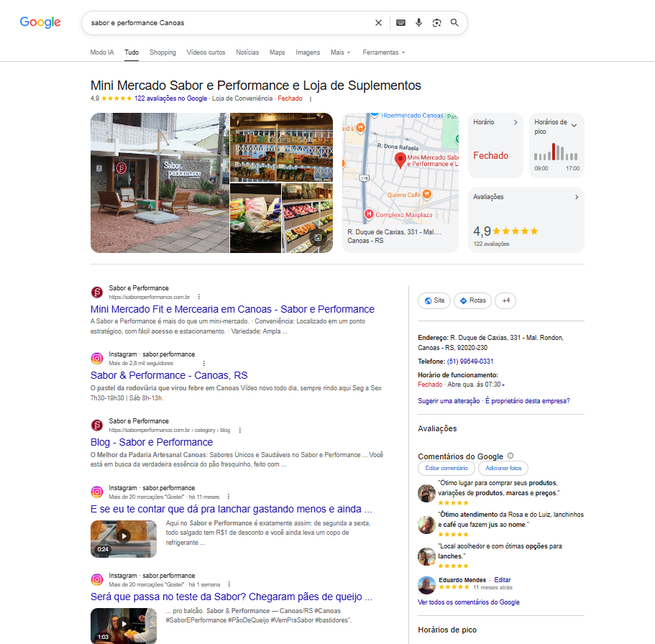The image size is (655, 644).
Task: Expand the +4 more actions button
Action: coord(505,300)
